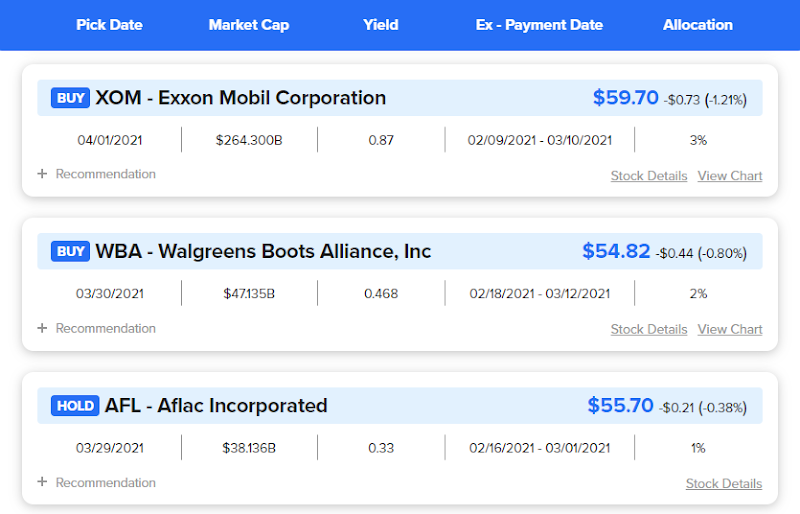Click the BUY badge next to XOM
The image size is (800, 514).
pyautogui.click(x=71, y=98)
